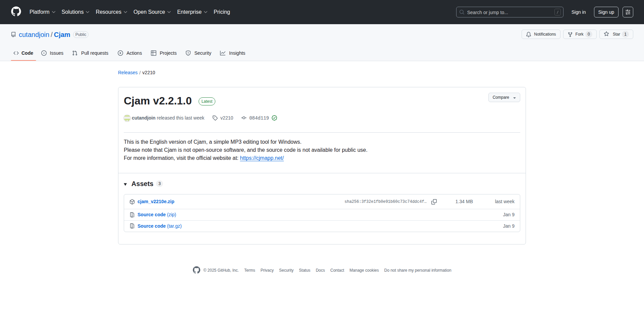
Task: Click the Latest release badge
Action: 207,101
